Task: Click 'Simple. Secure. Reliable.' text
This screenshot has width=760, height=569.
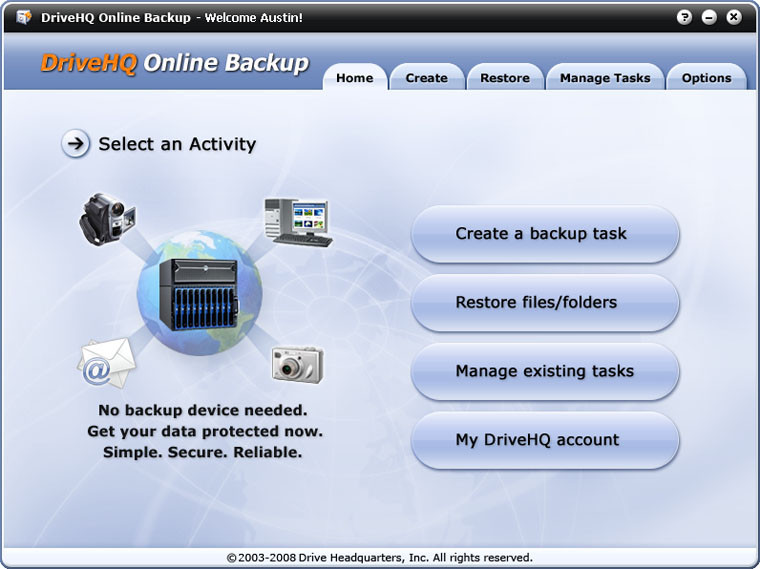Action: pos(203,452)
